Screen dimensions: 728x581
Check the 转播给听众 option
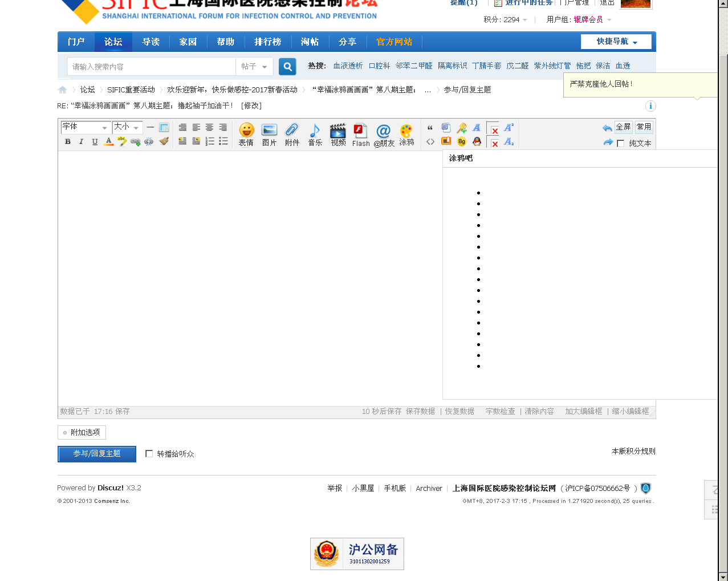pos(149,454)
